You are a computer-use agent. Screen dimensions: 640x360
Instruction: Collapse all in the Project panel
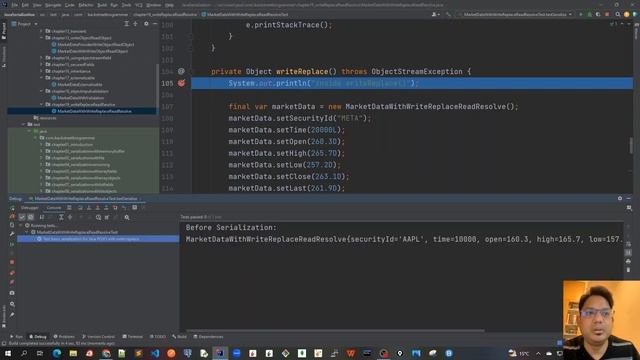click(136, 24)
